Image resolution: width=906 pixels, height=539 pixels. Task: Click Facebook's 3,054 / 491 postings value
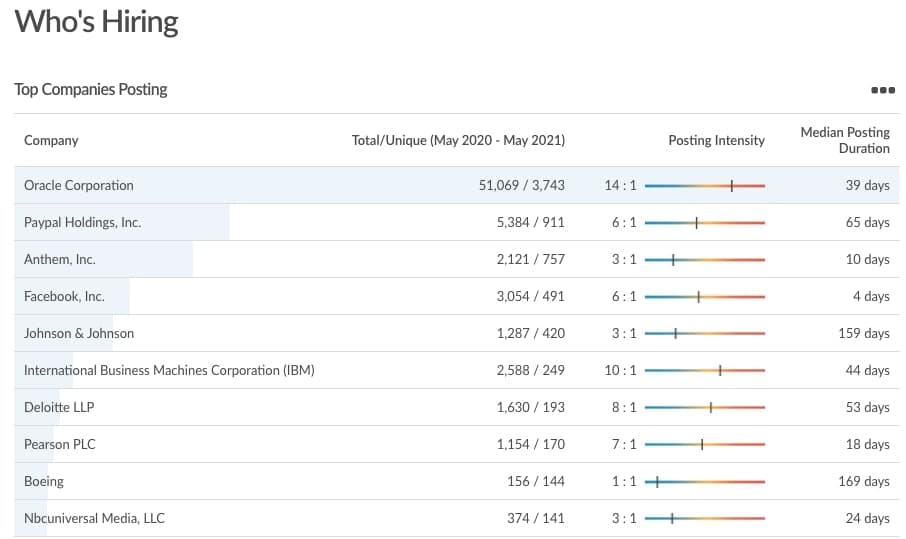pos(530,296)
